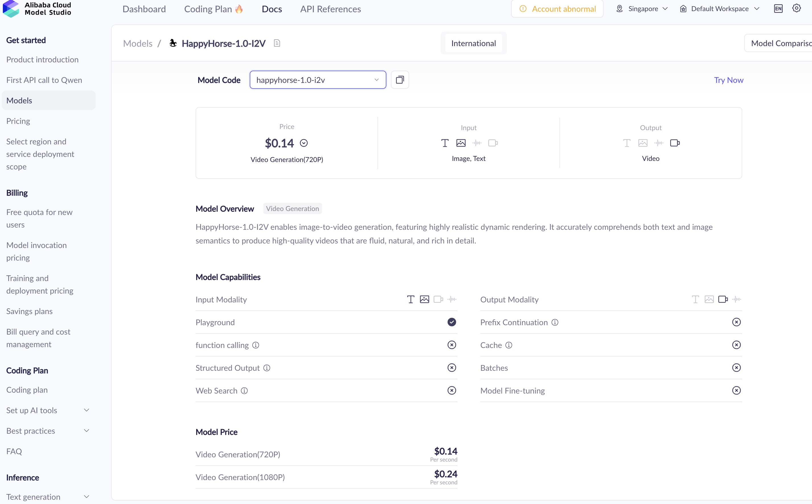
Task: Open First API call to Qwen
Action: tap(44, 80)
